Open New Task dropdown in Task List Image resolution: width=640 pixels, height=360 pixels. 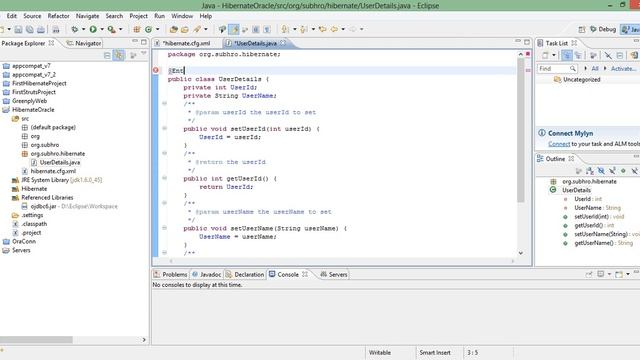[x=554, y=56]
